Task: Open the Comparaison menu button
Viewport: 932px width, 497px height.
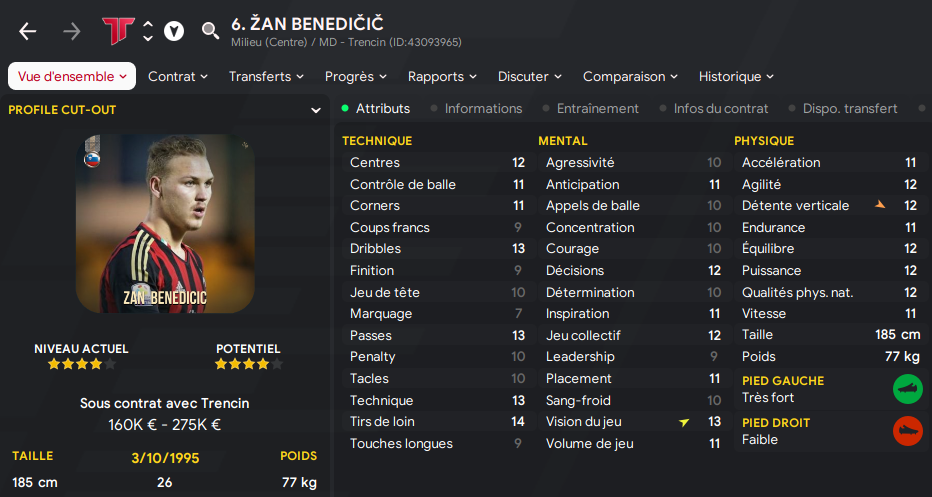Action: pyautogui.click(x=630, y=76)
